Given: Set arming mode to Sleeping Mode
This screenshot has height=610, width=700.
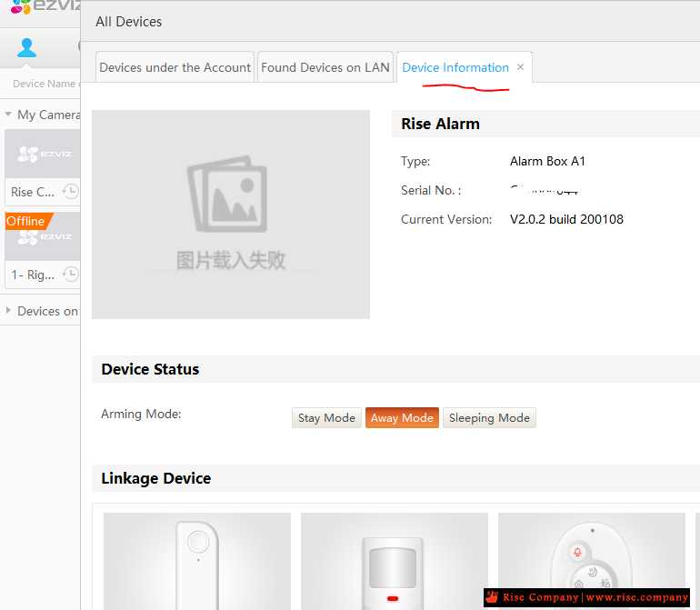Looking at the screenshot, I should click(x=489, y=418).
